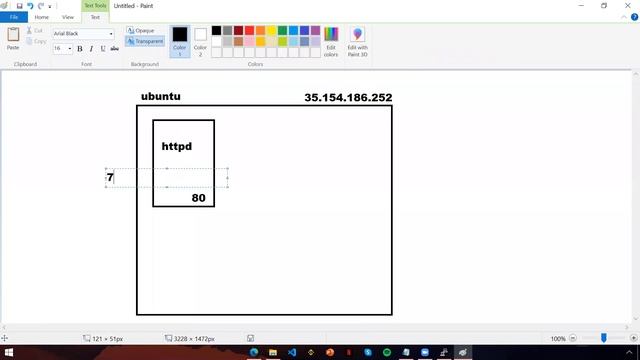Show hidden system tray icons
This screenshot has width=640, height=360.
pyautogui.click(x=629, y=352)
